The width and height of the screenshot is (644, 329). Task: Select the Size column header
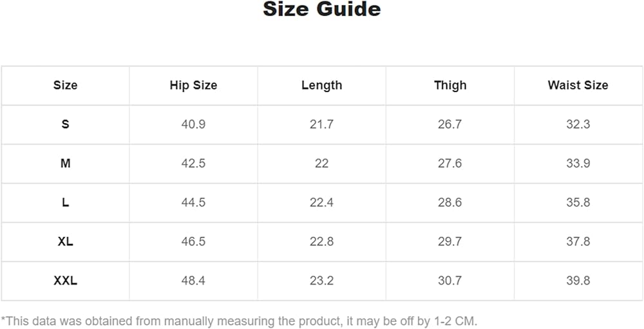click(65, 85)
